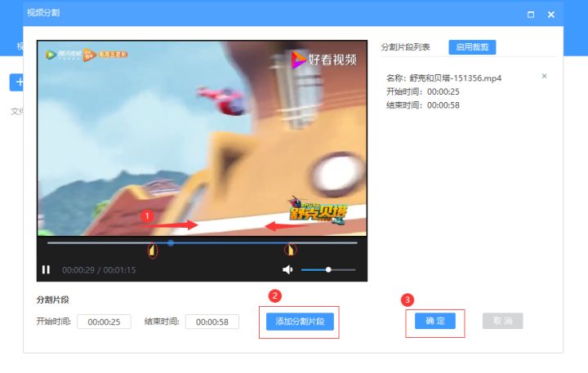Cancel with the 取消 button

502,321
